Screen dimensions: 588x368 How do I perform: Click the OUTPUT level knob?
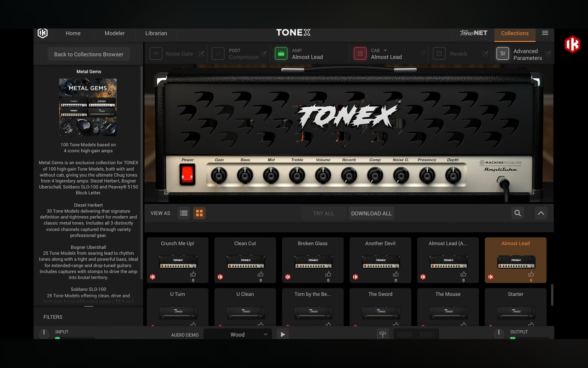click(499, 333)
